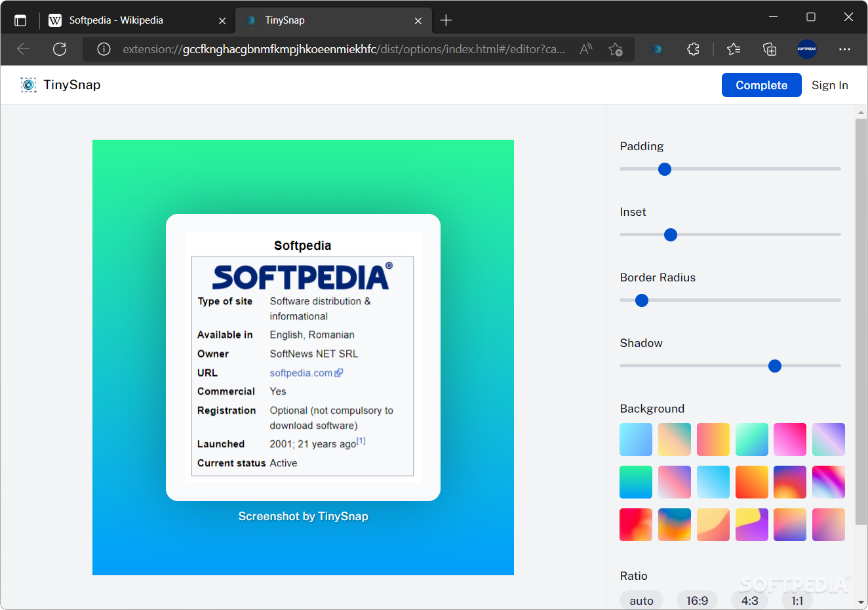Select the light blue background swatch
This screenshot has height=610, width=868.
coord(636,439)
